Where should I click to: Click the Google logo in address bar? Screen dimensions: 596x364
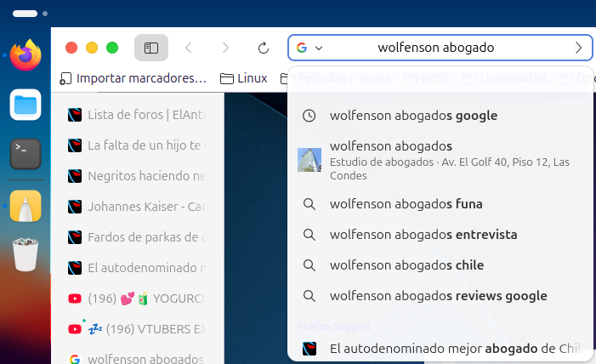tap(302, 48)
